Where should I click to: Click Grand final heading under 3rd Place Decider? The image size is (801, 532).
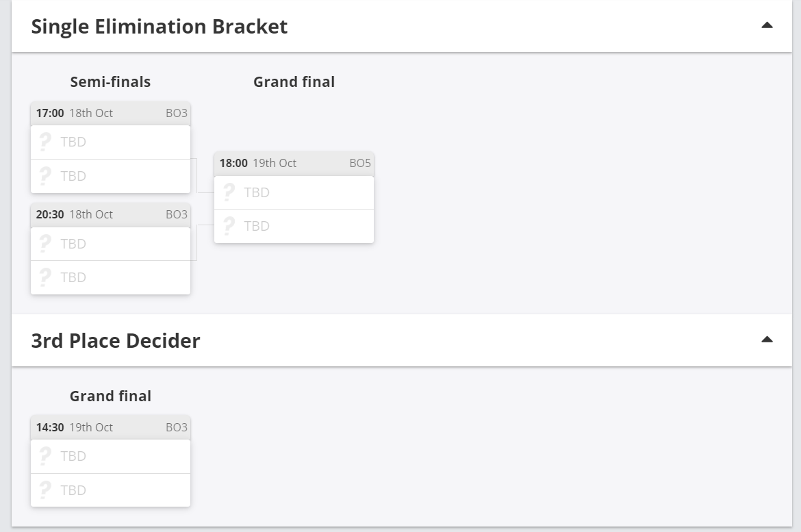tap(110, 396)
